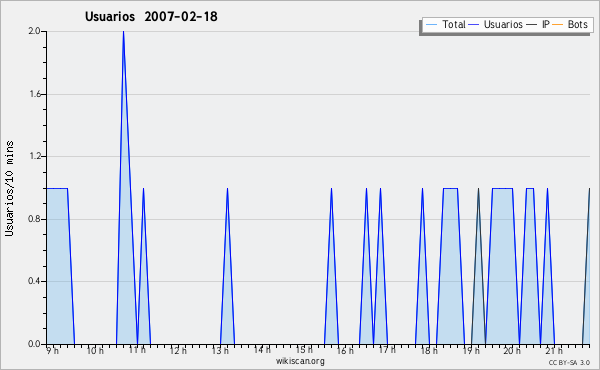Viewport: 600px width, 370px height.
Task: Click the IP legend entry
Action: point(538,24)
